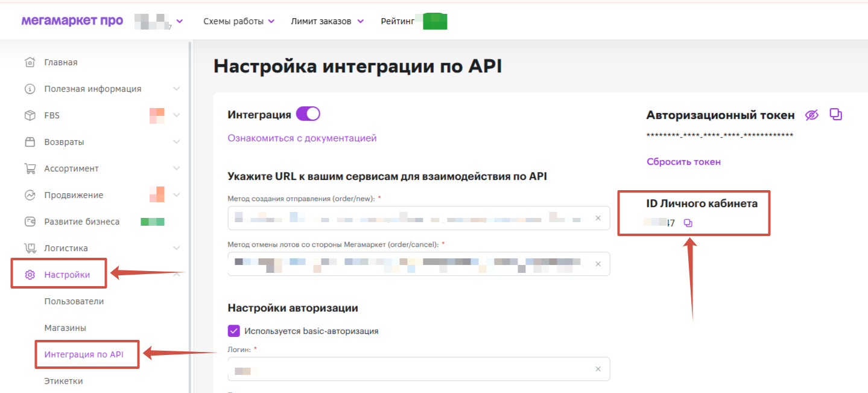Open Этикетки settings page
This screenshot has height=393, width=868.
click(x=63, y=381)
